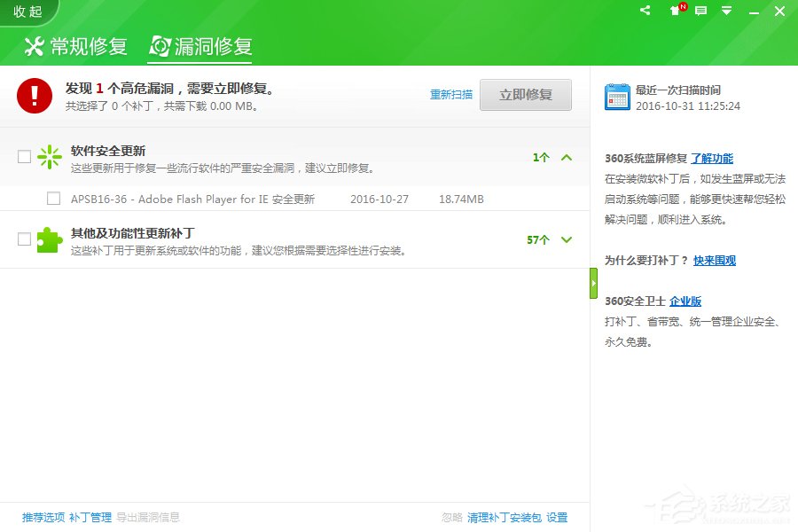
Task: Click the share icon in the title bar
Action: coord(644,11)
